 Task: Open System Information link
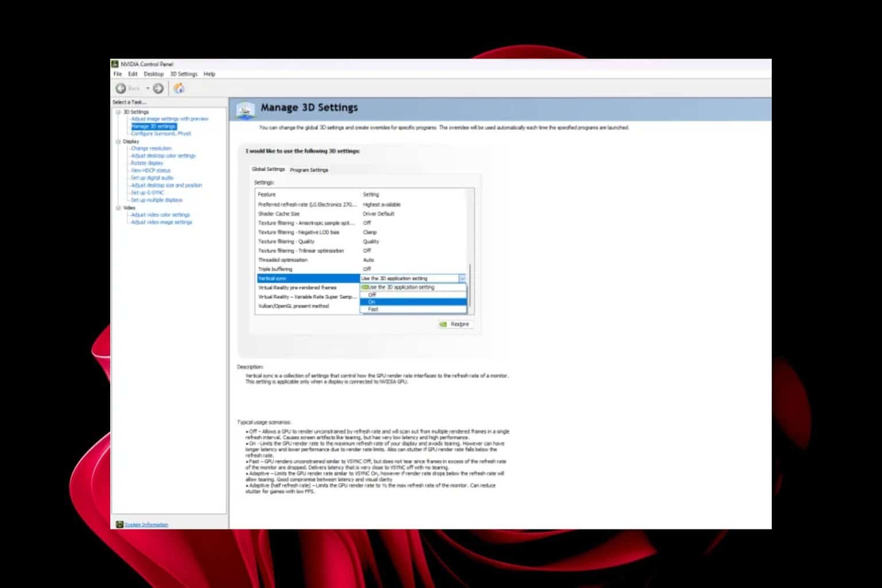click(146, 524)
